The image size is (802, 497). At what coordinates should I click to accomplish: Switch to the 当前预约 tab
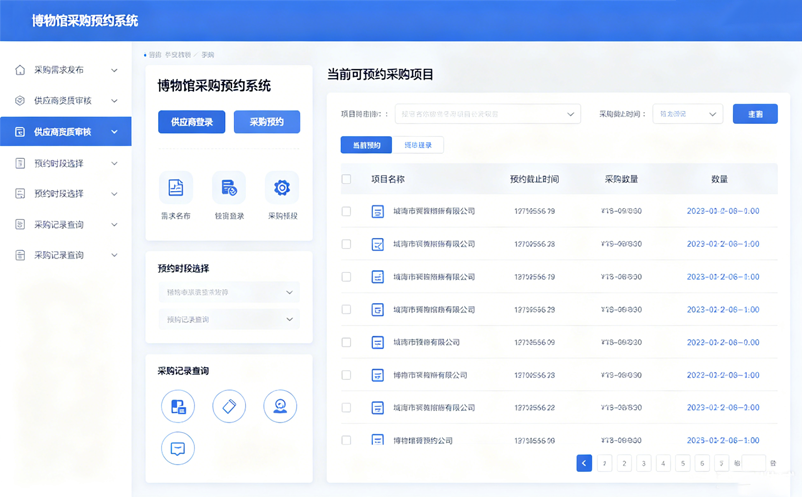click(x=366, y=145)
